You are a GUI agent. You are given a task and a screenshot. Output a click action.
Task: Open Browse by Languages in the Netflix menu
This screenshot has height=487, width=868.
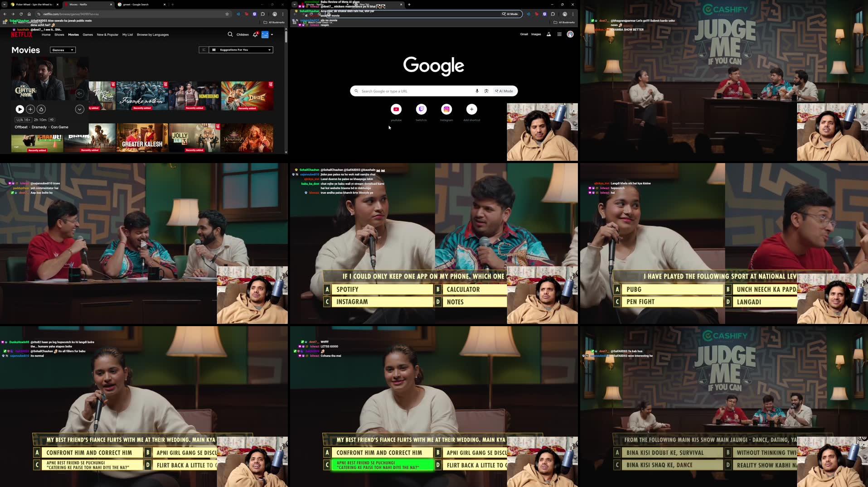pos(152,34)
